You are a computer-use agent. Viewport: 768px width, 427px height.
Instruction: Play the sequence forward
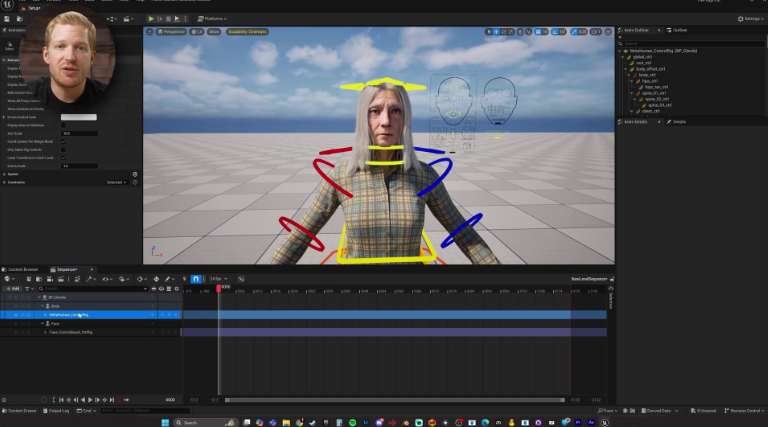(90, 400)
